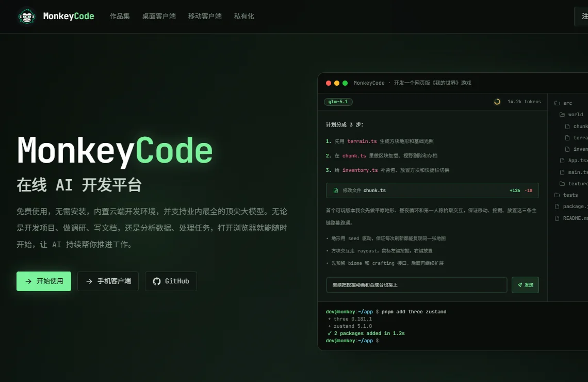Click the file edit icon beside 修改文件
The height and width of the screenshot is (382, 588).
pyautogui.click(x=336, y=190)
